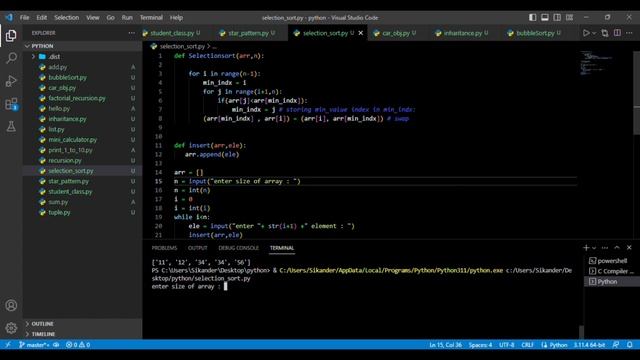Click feedback icon in status bar
The image size is (640, 360).
[616, 345]
